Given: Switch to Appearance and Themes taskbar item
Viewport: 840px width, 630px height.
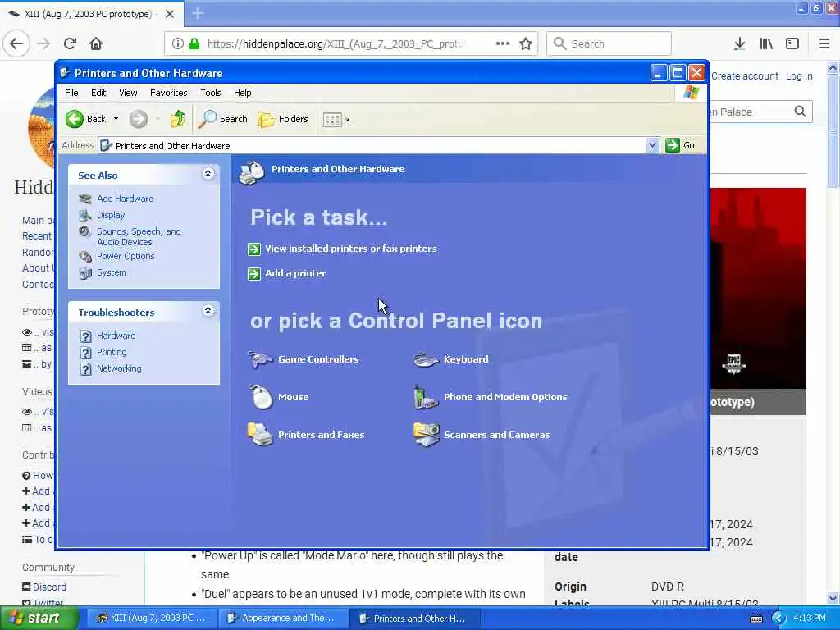Looking at the screenshot, I should coord(281,619).
